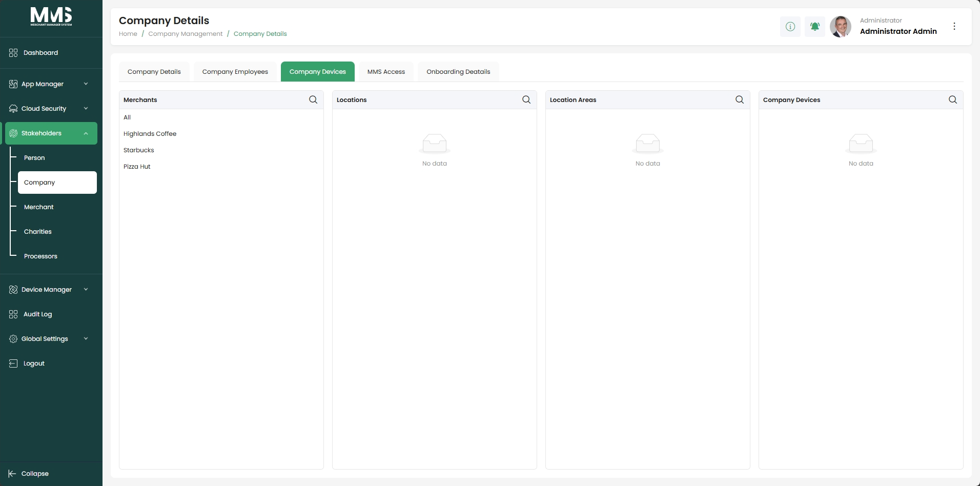The width and height of the screenshot is (980, 486).
Task: Click the Administrator Admin user name
Action: point(899,31)
